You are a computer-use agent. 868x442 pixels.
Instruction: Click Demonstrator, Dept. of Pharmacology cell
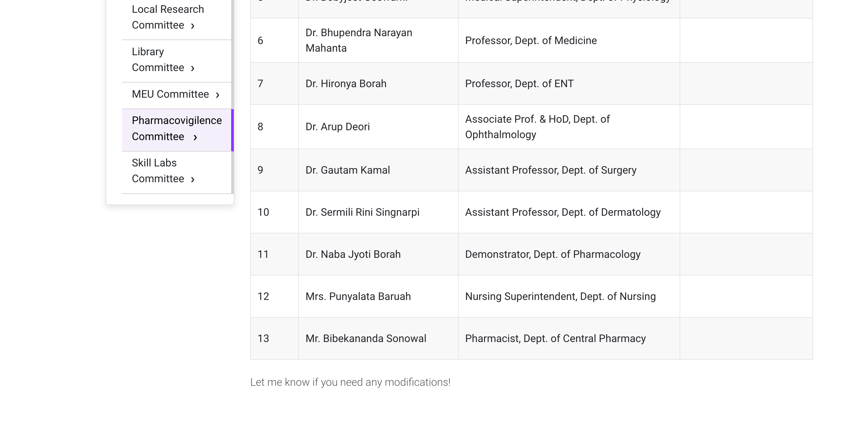tap(552, 255)
